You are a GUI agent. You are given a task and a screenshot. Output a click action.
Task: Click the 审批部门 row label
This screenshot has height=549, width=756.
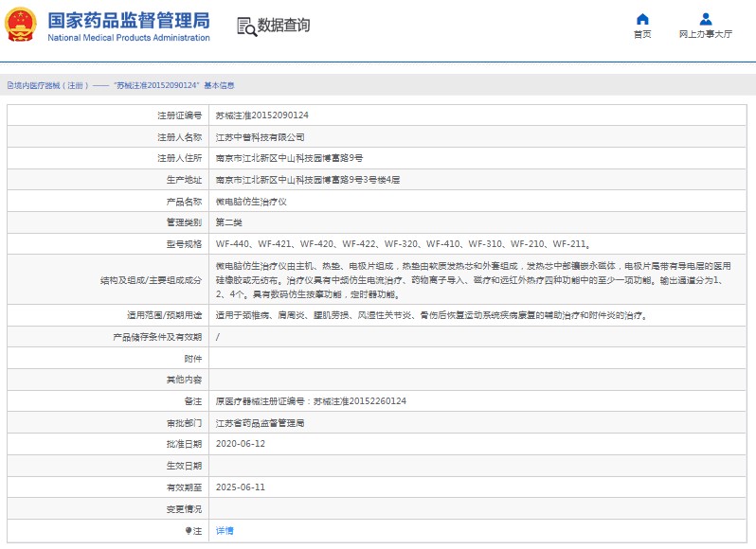(x=184, y=423)
